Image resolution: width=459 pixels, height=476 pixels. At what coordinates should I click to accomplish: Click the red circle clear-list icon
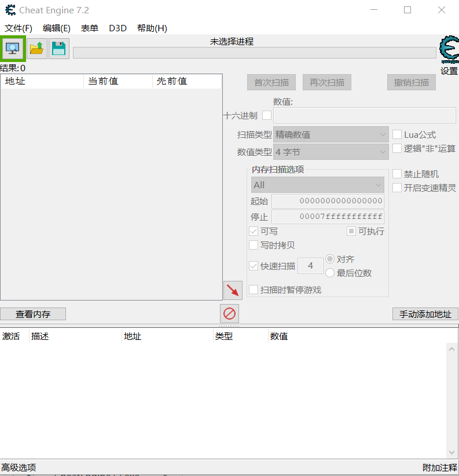(229, 314)
